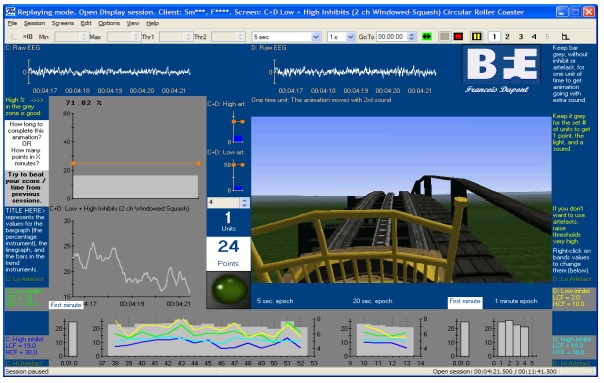This screenshot has width=604, height=383.
Task: Click the units count field showing 4
Action: pos(223,202)
